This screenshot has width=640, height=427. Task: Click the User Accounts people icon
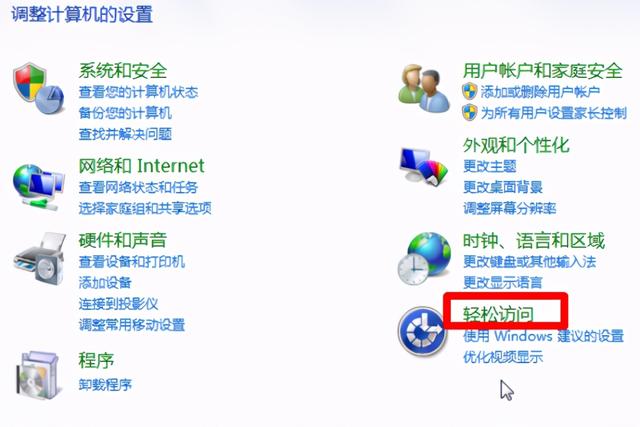point(424,88)
